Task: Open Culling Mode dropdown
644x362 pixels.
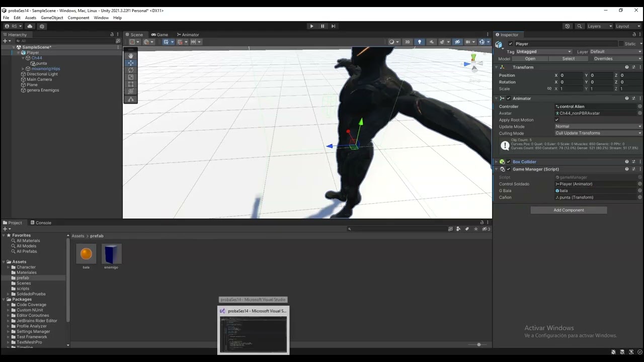Action: 598,133
